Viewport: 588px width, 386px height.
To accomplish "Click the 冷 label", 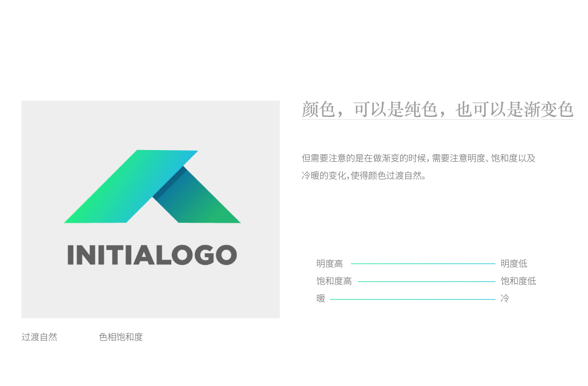I will click(x=505, y=299).
